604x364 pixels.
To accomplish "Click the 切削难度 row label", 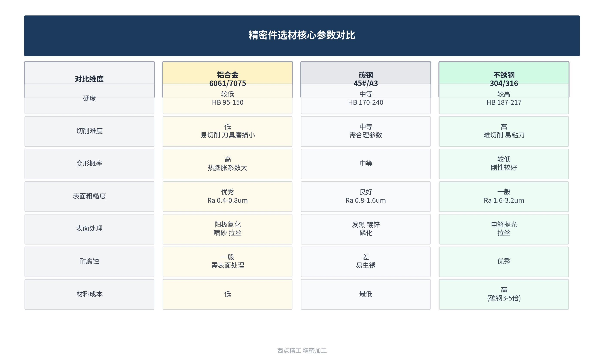I will tap(89, 131).
